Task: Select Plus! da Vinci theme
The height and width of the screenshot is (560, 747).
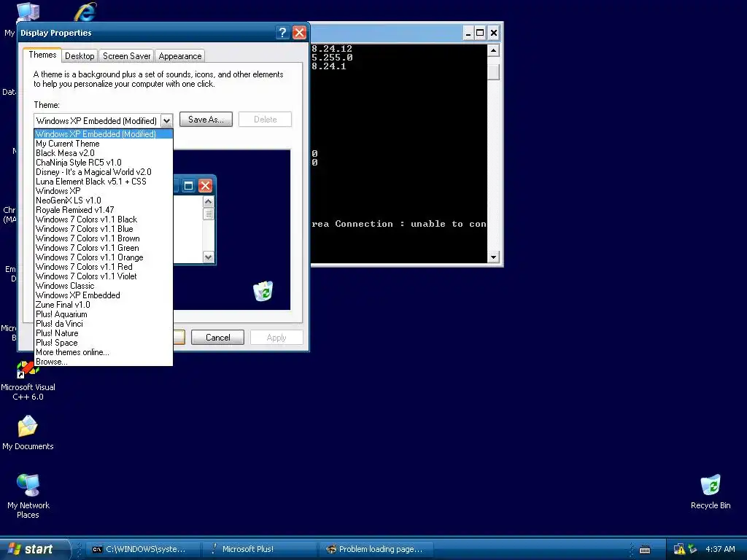Action: (x=104, y=324)
